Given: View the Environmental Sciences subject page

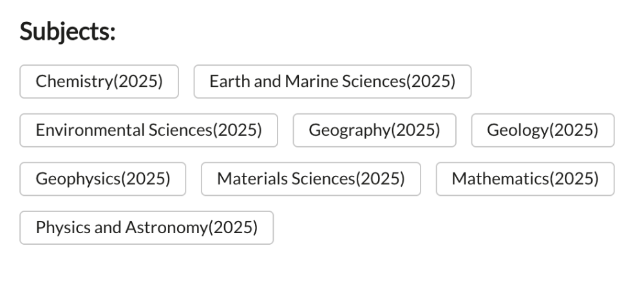Looking at the screenshot, I should click(x=149, y=130).
